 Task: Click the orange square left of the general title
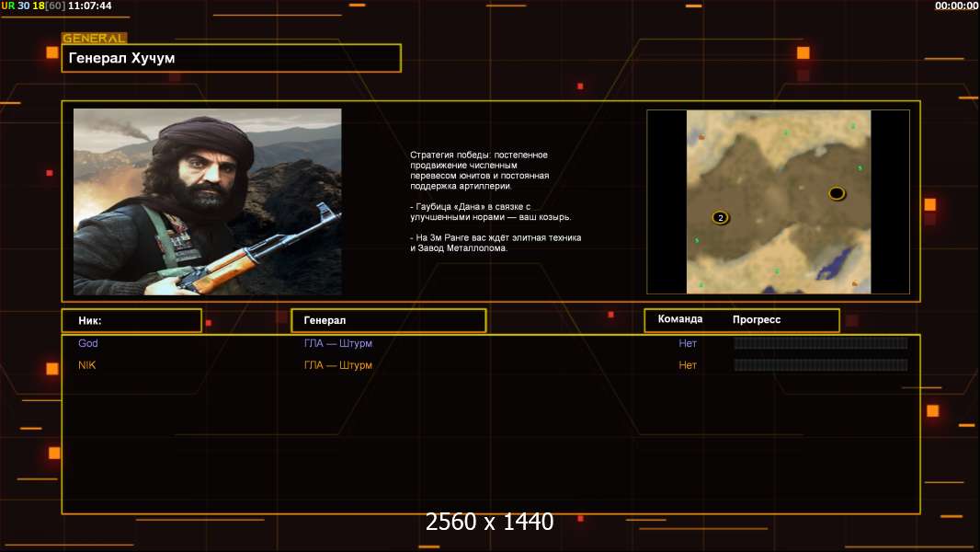[52, 53]
